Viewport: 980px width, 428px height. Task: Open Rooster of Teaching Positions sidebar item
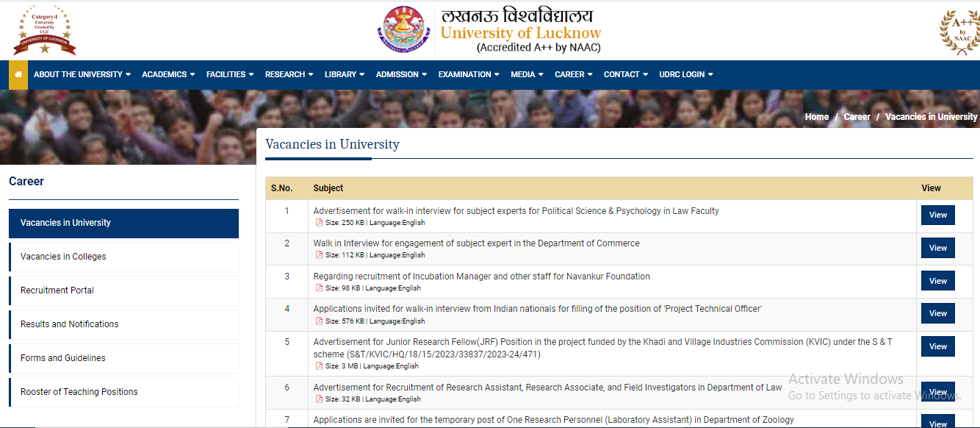pos(123,392)
